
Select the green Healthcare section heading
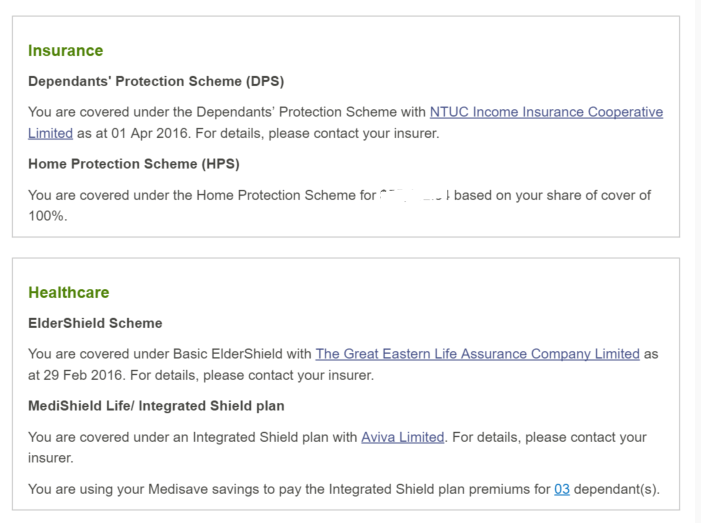click(68, 293)
